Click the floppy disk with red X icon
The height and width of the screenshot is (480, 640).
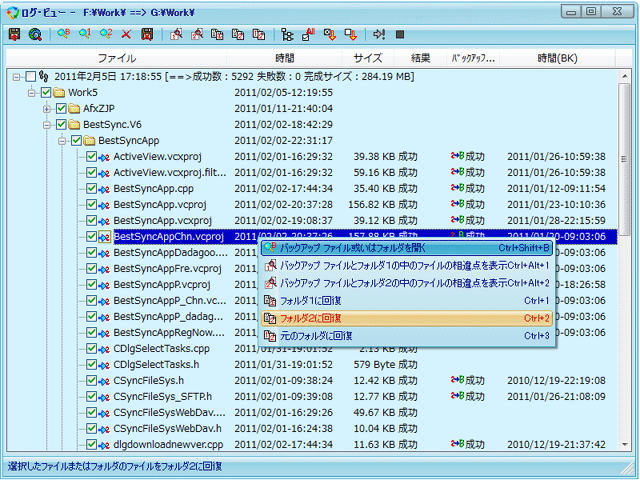[x=147, y=34]
